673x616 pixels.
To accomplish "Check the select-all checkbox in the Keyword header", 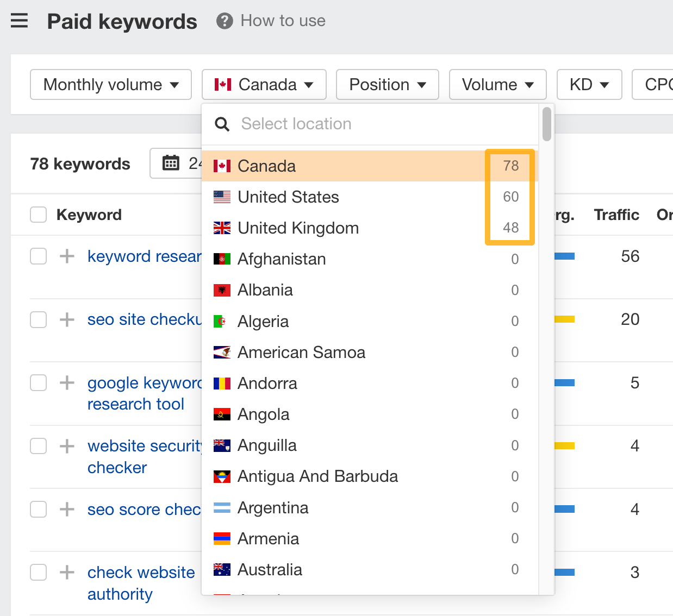I will coord(38,215).
